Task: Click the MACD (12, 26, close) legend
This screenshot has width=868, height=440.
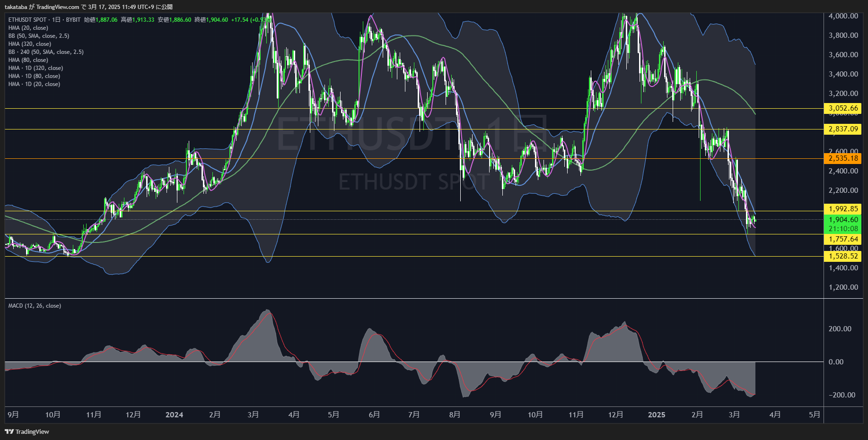Action: [x=35, y=306]
